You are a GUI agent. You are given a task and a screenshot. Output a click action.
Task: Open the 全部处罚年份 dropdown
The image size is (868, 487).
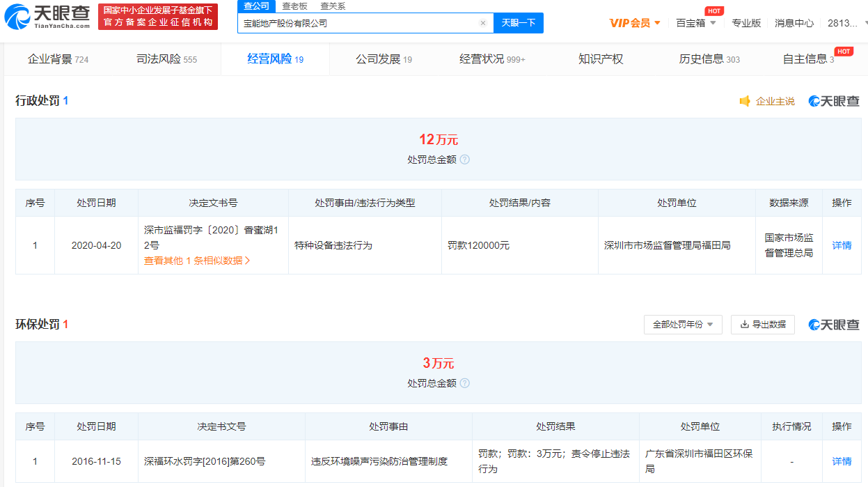683,325
